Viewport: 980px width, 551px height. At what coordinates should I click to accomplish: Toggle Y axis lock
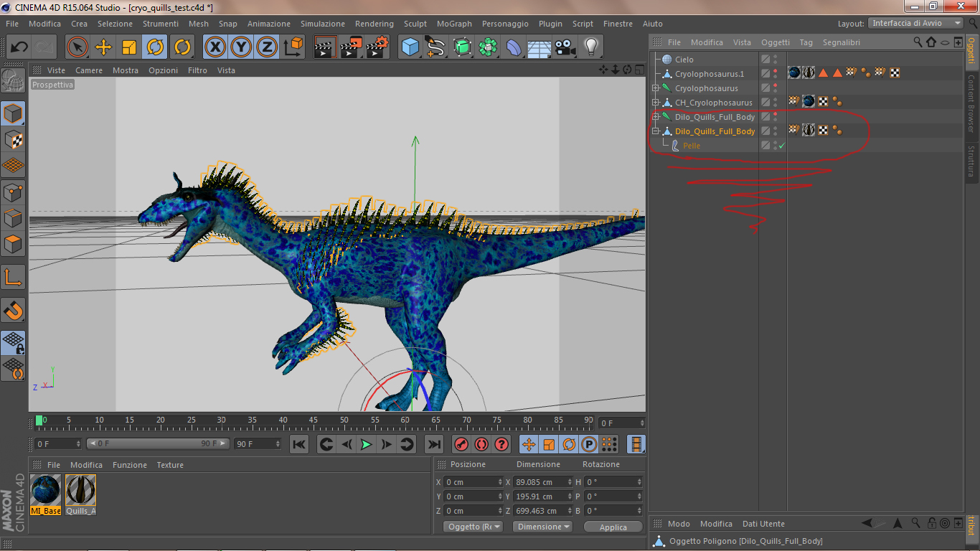point(241,47)
